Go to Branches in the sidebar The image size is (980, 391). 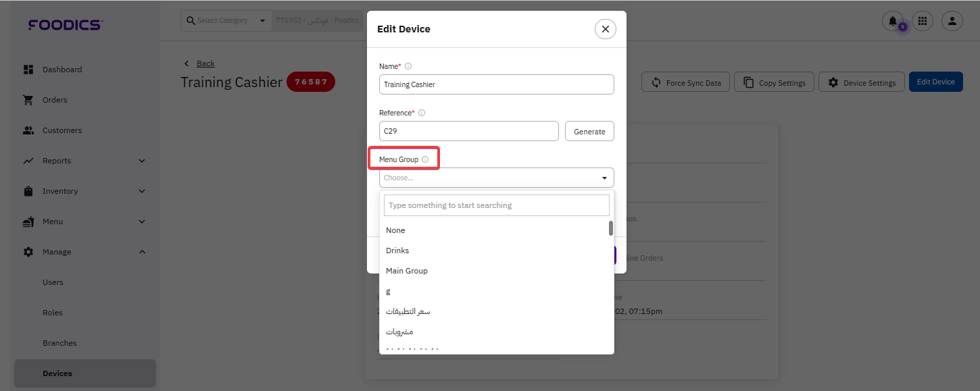[59, 343]
